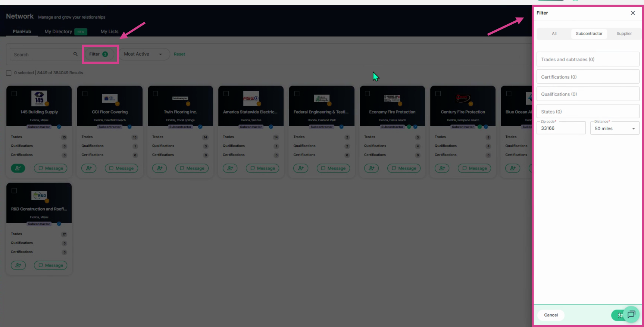Viewport: 644px width, 327px height.
Task: Click the "Twin Flooring Inc." company name
Action: (180, 112)
